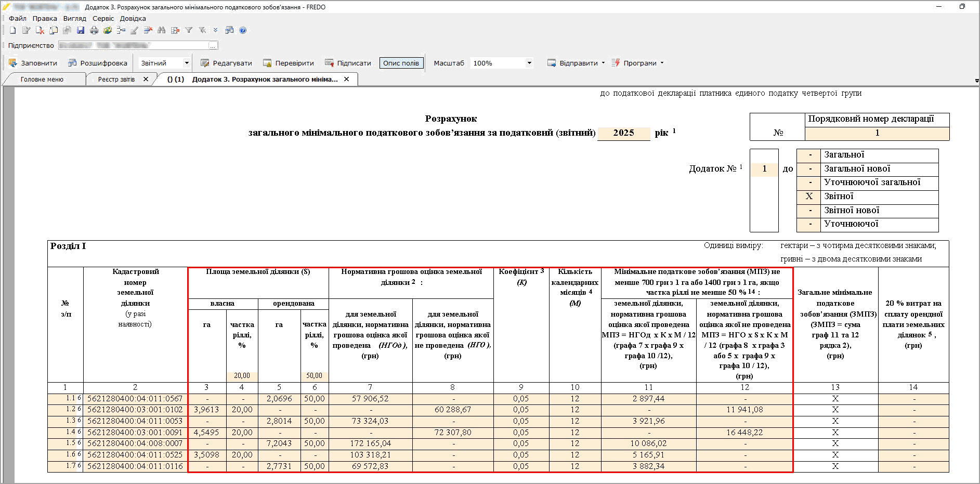Mark the 'Загальної' declaration type cell
980x484 pixels.
coord(809,155)
